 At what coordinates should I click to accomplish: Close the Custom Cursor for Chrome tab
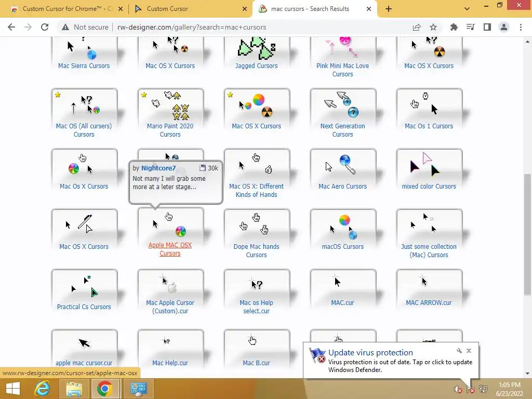coord(120,9)
